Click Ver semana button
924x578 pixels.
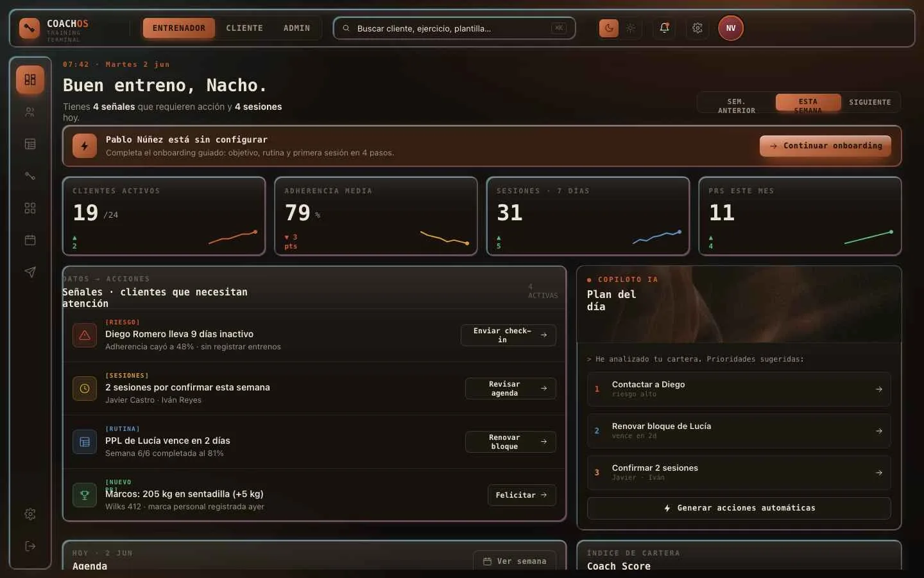(x=515, y=561)
